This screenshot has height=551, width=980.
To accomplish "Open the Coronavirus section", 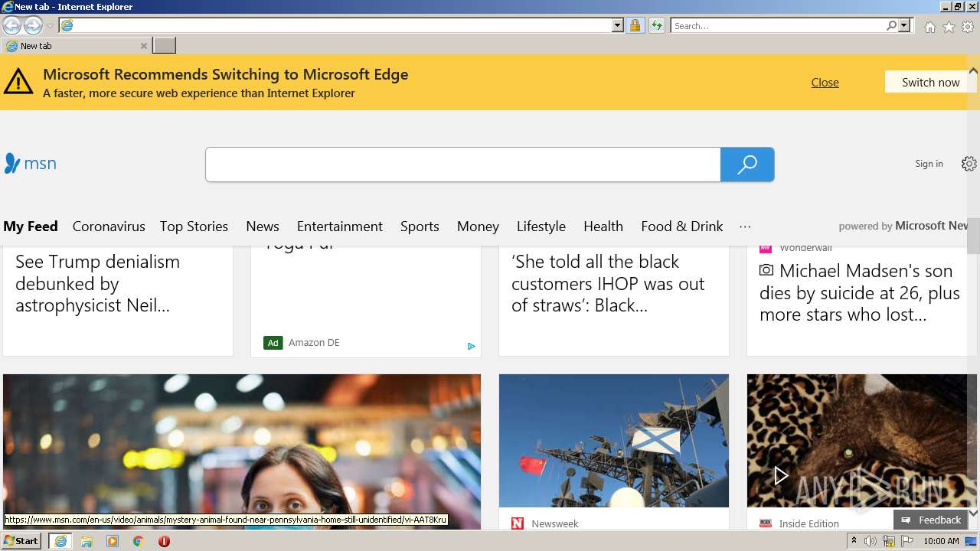I will pyautogui.click(x=109, y=227).
